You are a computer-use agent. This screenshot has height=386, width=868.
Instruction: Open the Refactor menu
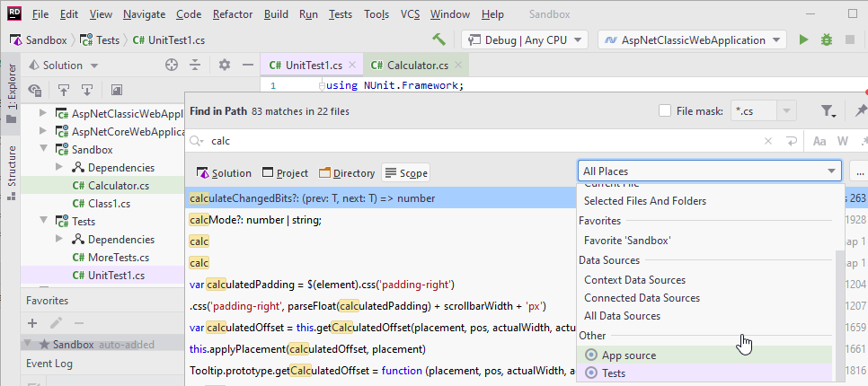pyautogui.click(x=233, y=14)
